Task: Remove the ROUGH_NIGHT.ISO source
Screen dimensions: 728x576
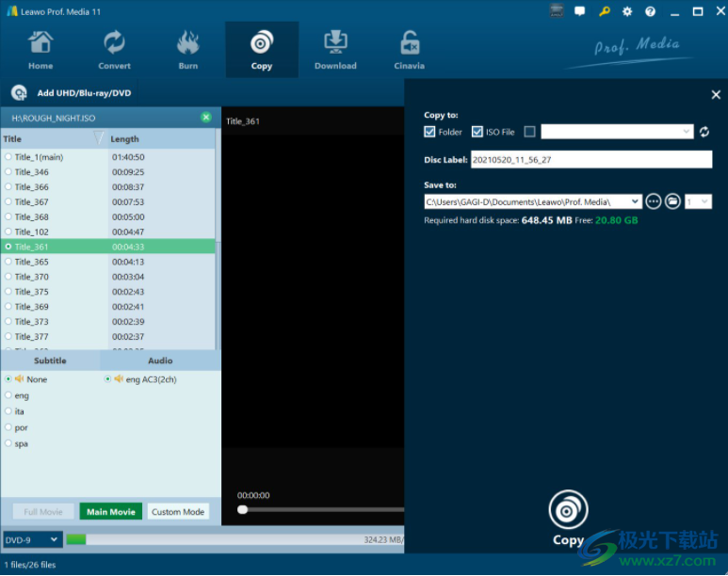Action: pyautogui.click(x=206, y=118)
